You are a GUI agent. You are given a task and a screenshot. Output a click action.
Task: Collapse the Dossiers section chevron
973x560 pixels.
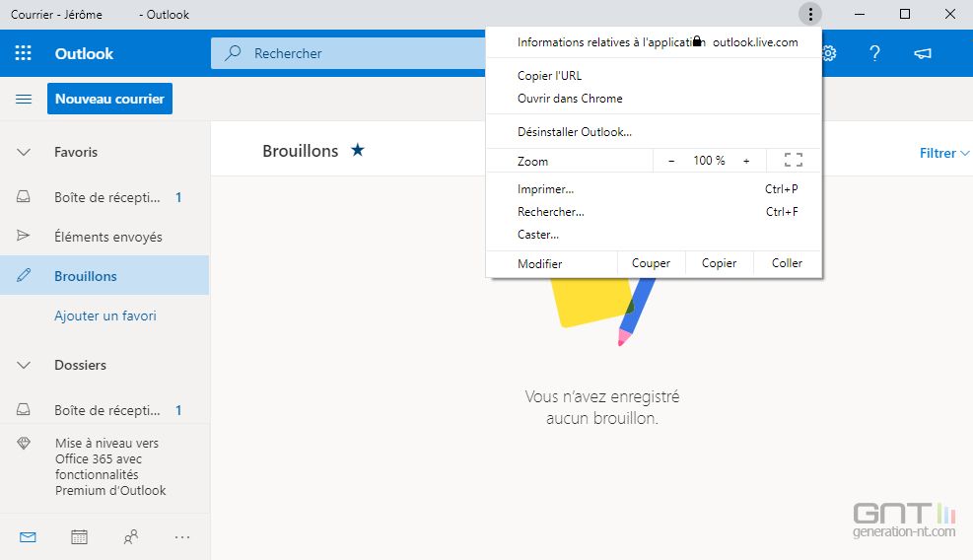(x=24, y=365)
